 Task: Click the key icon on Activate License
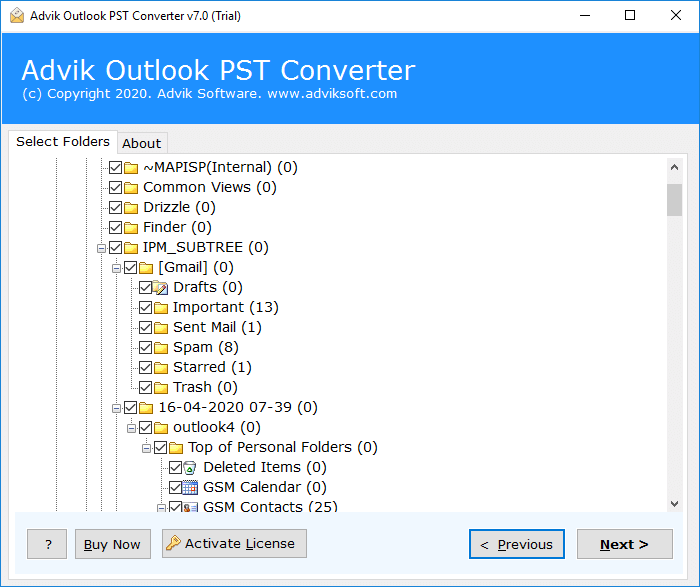(x=173, y=543)
